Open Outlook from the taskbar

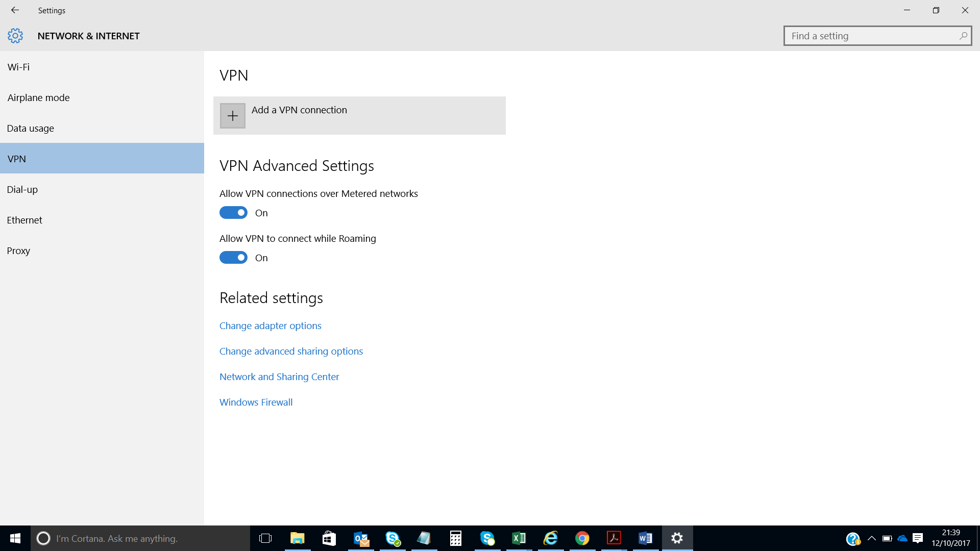[361, 538]
